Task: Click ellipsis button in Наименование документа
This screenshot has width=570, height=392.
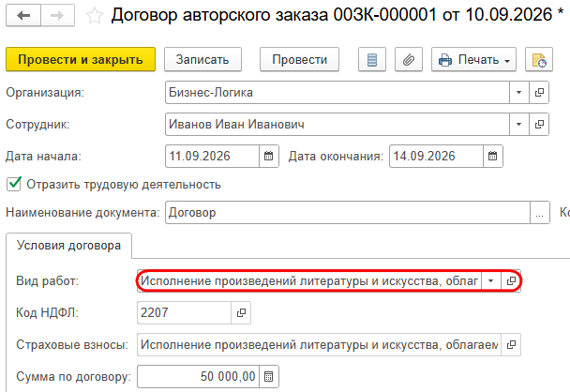Action: tap(540, 212)
